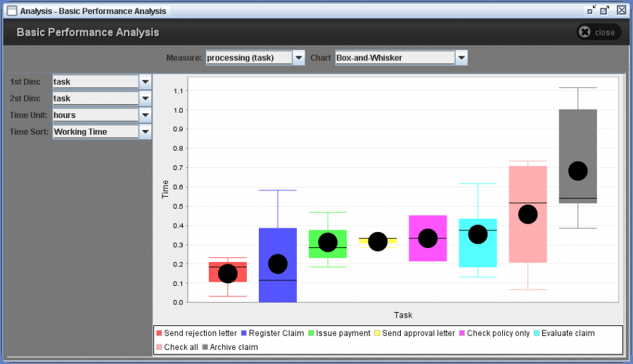Click the close button in header

[x=597, y=32]
